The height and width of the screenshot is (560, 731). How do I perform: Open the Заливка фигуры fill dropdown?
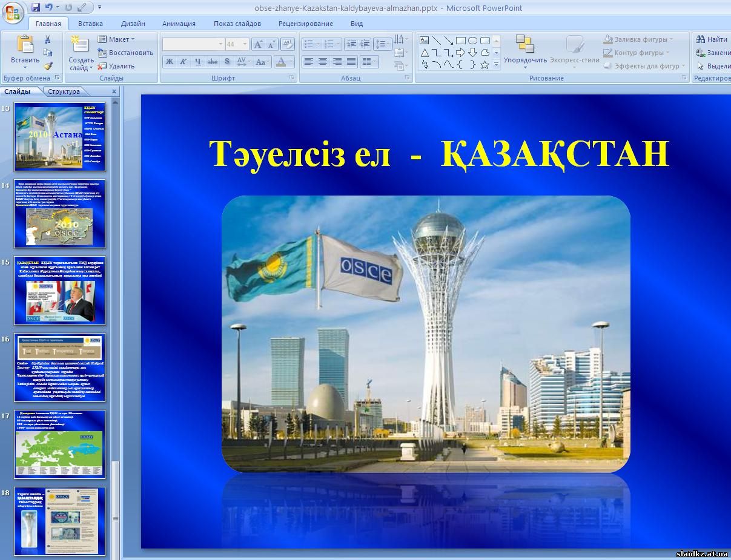(638, 39)
